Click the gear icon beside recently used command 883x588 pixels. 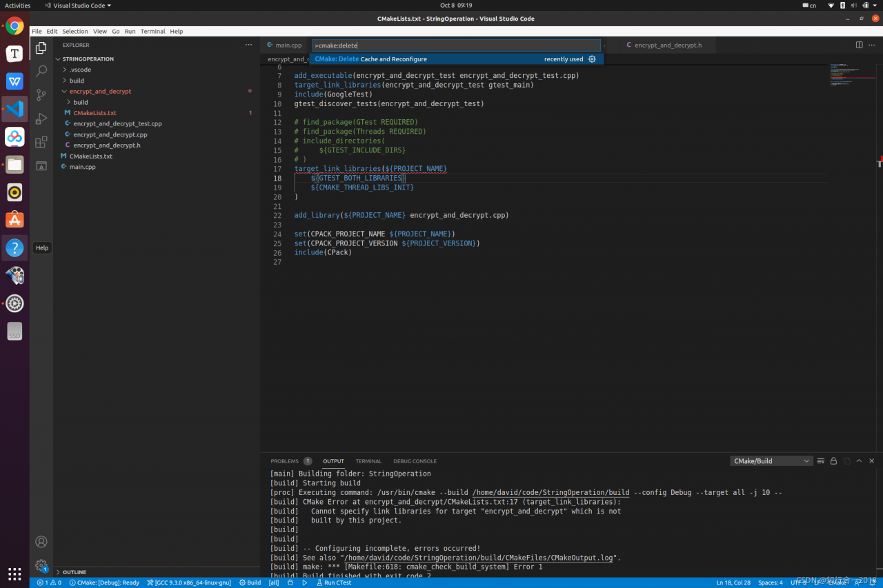[592, 59]
